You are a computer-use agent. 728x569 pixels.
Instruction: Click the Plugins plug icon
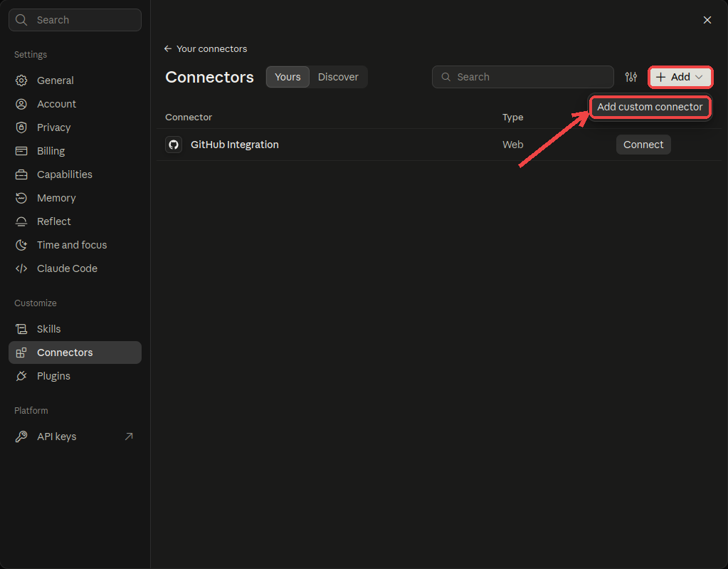[x=21, y=376]
